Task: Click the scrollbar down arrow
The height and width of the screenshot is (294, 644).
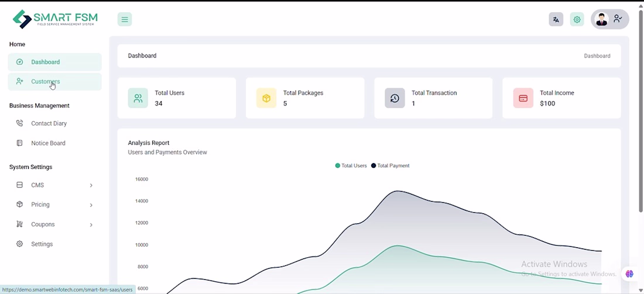Action: 640,290
